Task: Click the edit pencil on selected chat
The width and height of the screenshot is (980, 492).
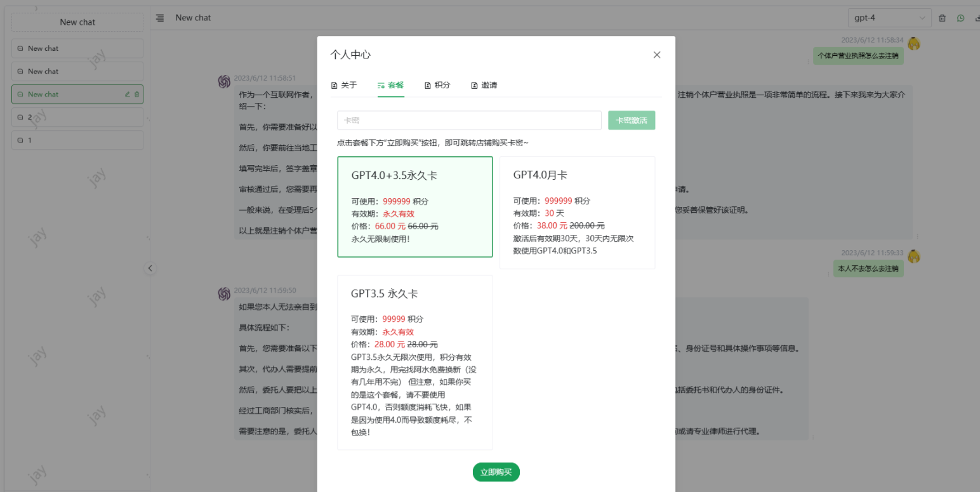Action: click(x=127, y=95)
